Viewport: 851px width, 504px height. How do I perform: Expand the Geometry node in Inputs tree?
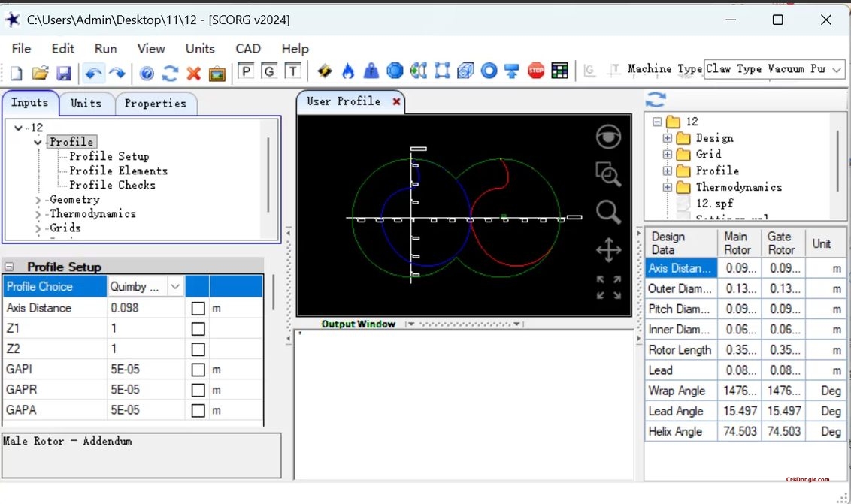38,201
